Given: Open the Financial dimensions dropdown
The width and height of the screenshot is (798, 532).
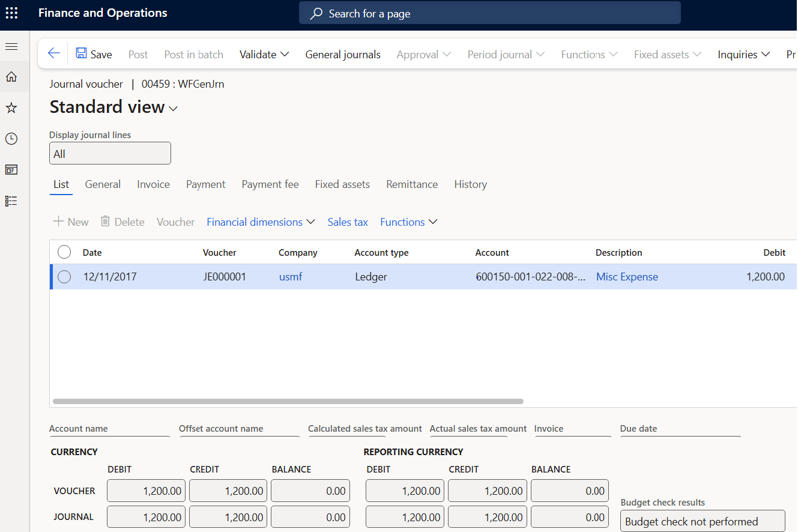Looking at the screenshot, I should [261, 222].
